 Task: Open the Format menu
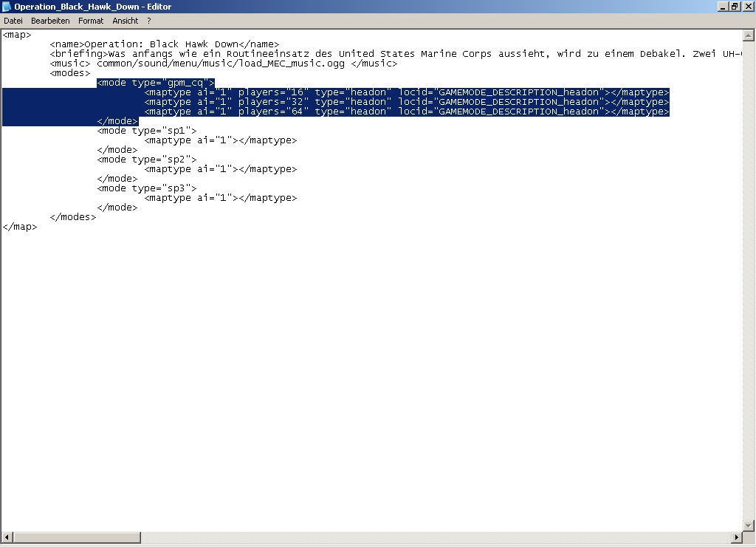(x=91, y=21)
